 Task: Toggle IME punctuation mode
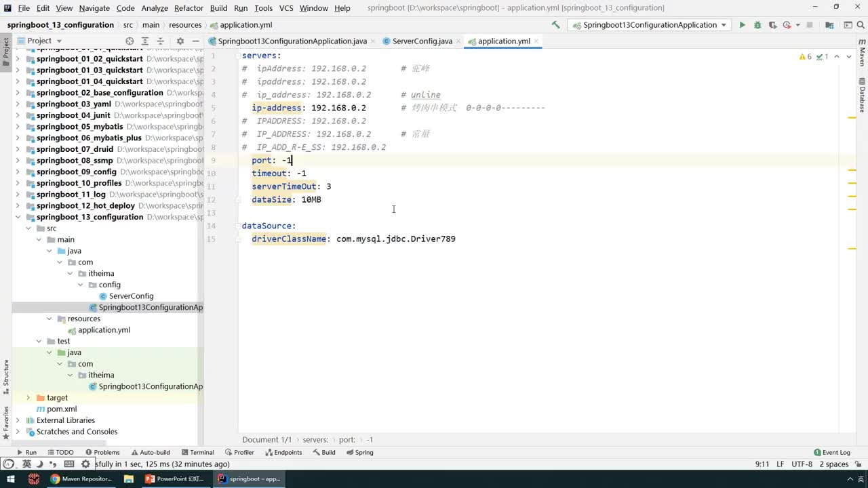[x=54, y=464]
